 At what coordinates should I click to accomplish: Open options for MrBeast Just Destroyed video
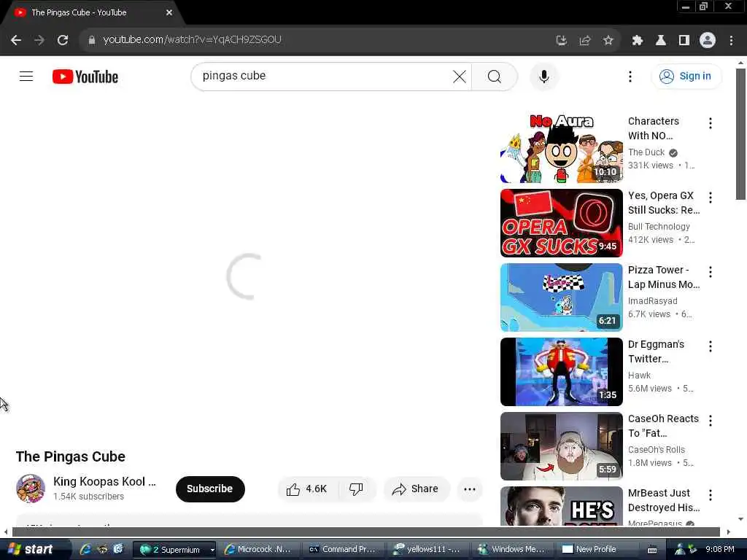coord(710,495)
